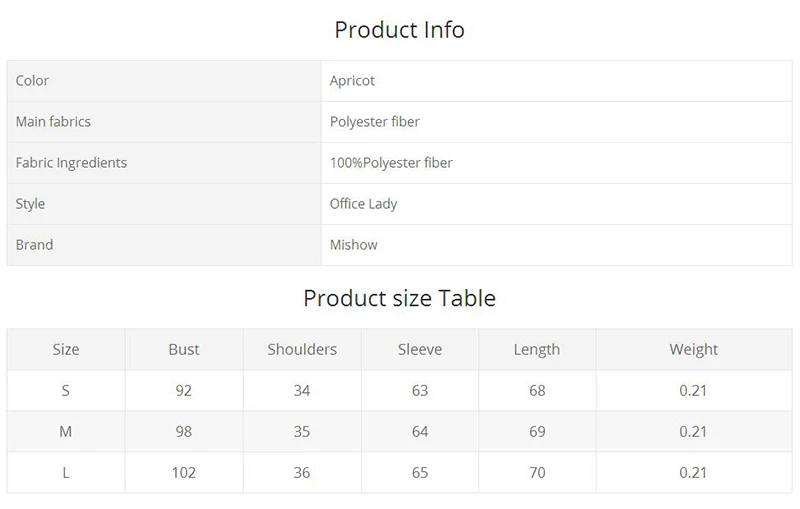Select the S size row label
The image size is (800, 509).
pos(65,391)
